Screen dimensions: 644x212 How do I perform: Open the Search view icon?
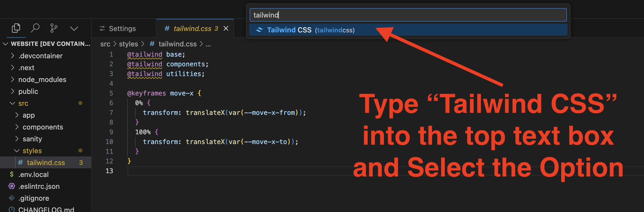[35, 28]
